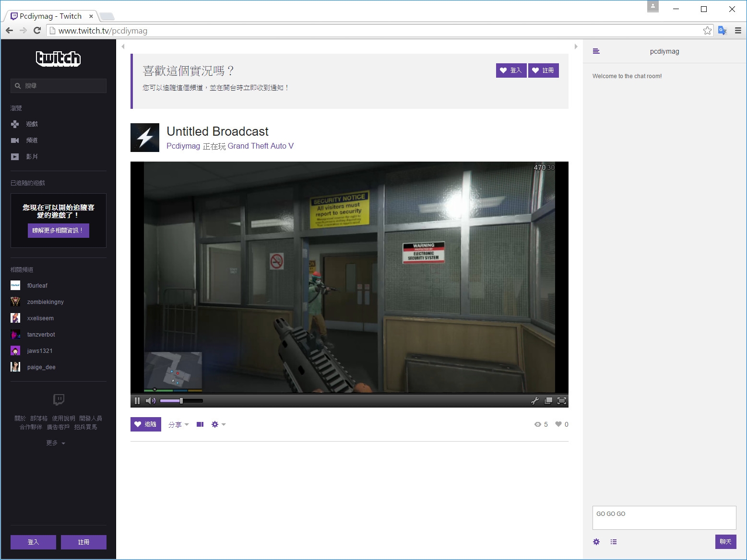
Task: Click the search field in sidebar
Action: click(59, 86)
